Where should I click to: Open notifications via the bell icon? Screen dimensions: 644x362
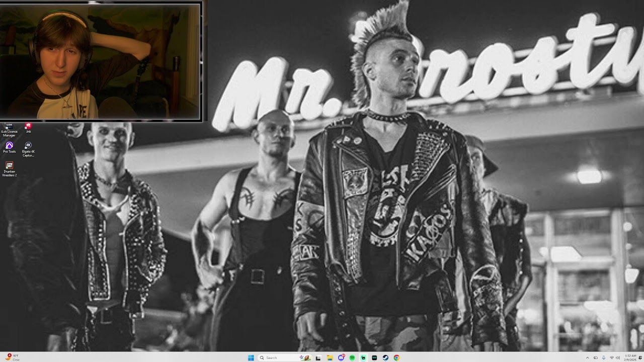(640, 358)
